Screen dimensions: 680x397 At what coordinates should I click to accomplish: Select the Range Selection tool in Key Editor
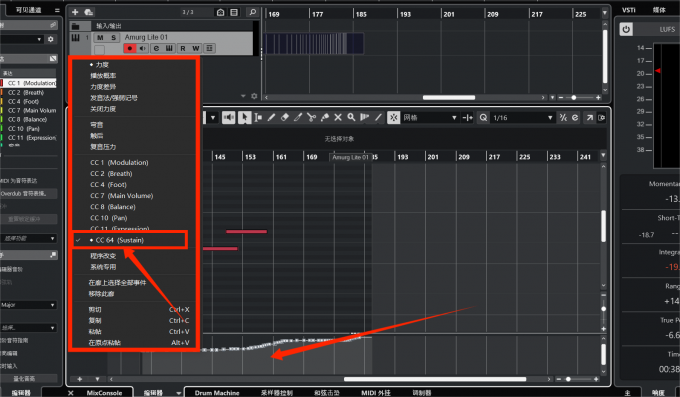coord(258,117)
